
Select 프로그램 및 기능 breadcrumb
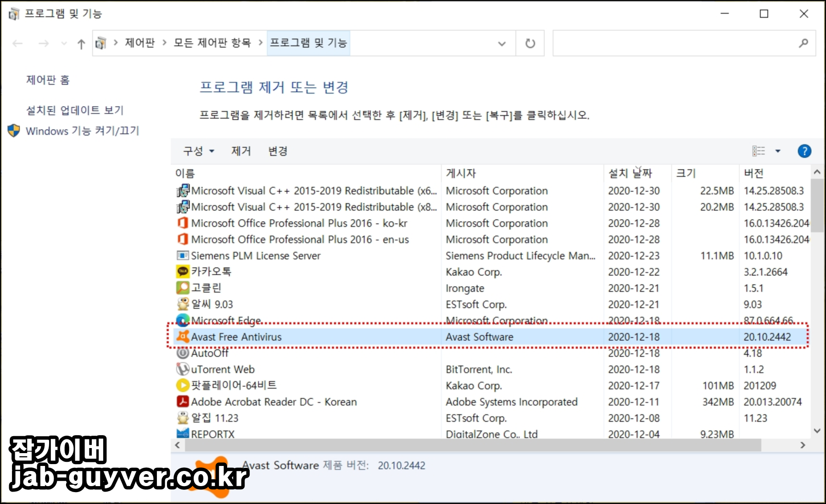pyautogui.click(x=308, y=43)
